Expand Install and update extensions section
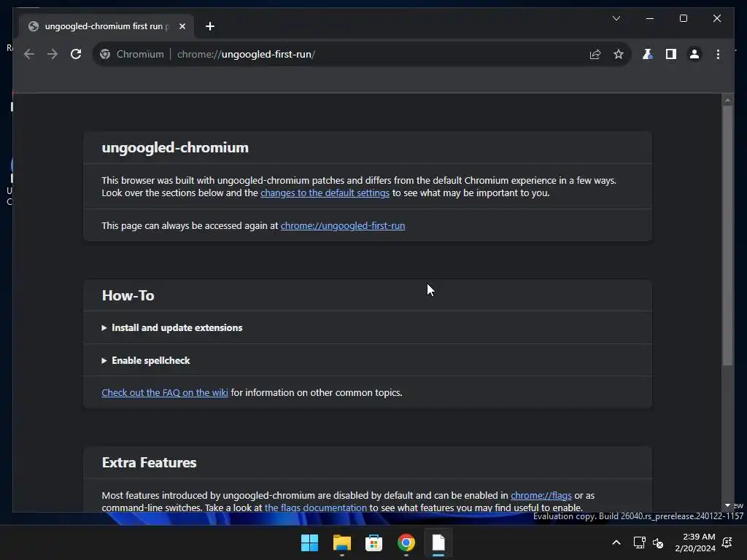747x560 pixels. coord(172,327)
